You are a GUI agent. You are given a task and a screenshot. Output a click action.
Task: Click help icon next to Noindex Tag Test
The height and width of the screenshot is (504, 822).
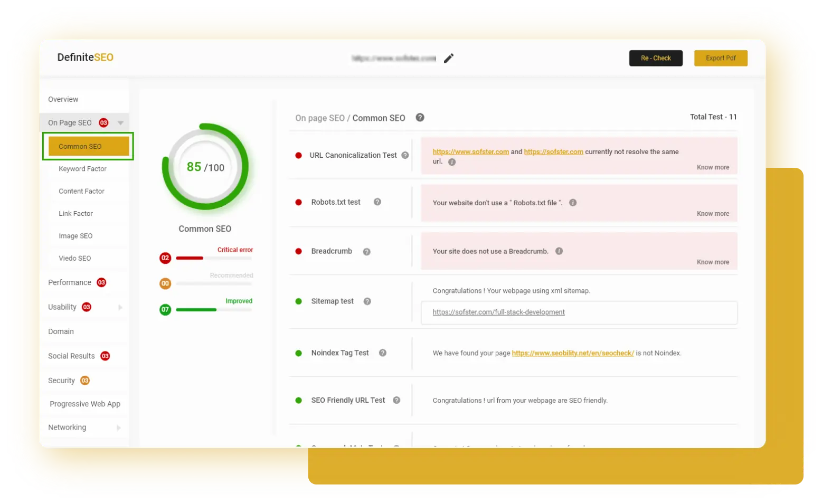pyautogui.click(x=383, y=353)
